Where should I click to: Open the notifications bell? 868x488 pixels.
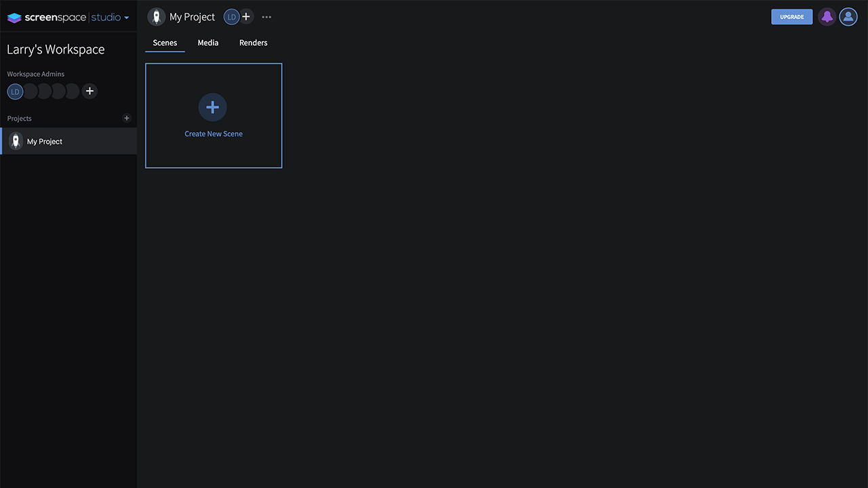[827, 17]
